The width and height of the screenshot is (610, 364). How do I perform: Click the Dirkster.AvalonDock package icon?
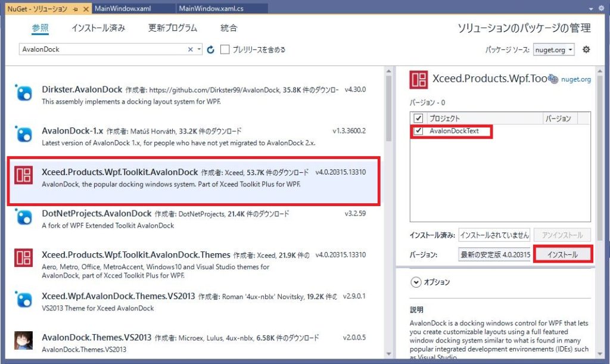click(23, 93)
